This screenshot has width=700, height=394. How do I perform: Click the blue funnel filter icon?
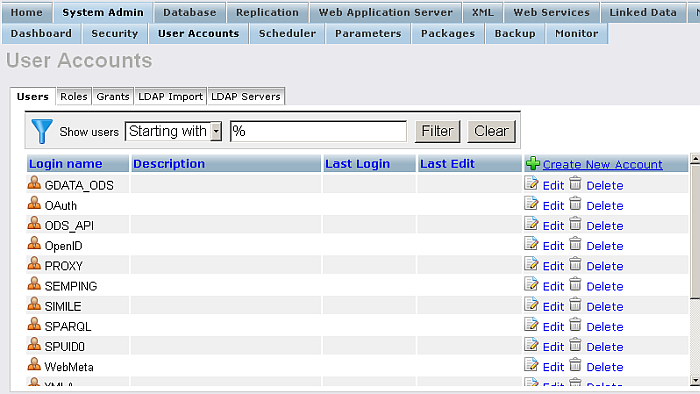tap(42, 131)
